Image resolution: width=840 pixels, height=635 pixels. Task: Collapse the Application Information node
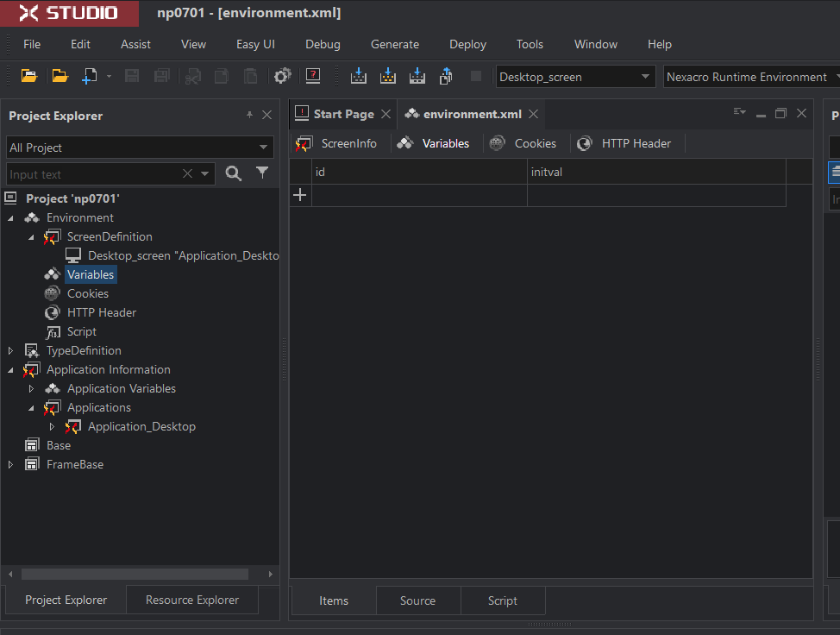point(10,370)
